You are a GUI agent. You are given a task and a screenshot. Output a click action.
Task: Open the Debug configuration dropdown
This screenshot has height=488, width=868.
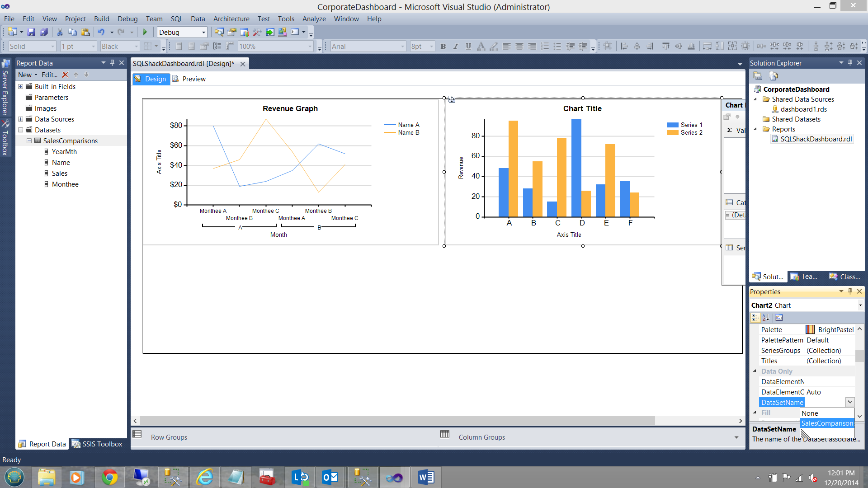point(203,33)
